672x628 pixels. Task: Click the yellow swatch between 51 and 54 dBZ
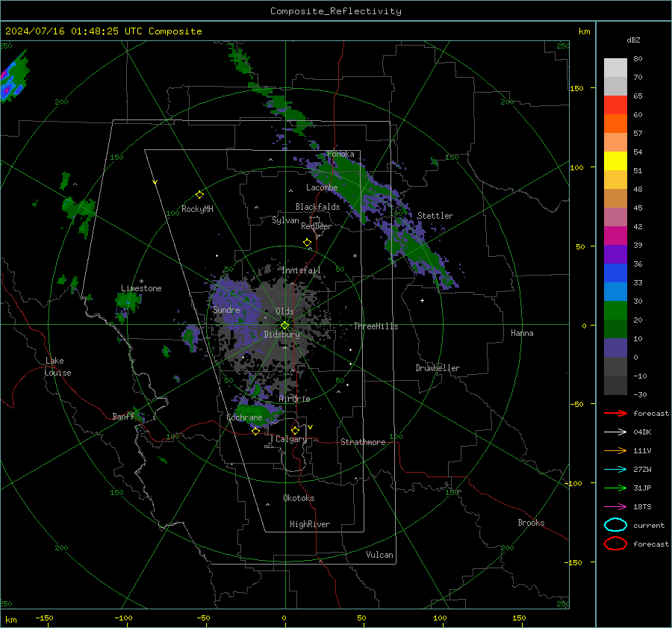[615, 161]
